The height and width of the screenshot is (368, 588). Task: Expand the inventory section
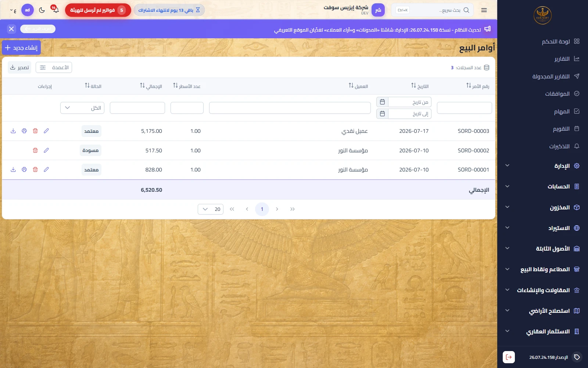(542, 207)
